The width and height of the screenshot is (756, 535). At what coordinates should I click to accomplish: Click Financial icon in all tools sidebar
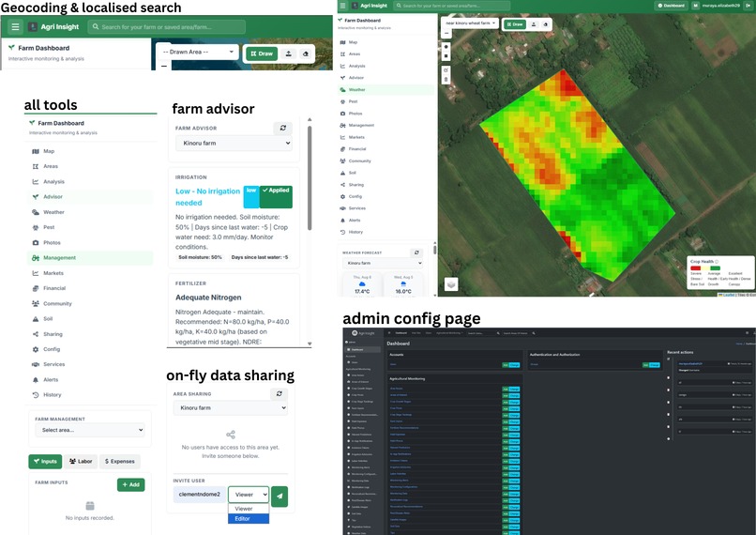click(x=36, y=288)
